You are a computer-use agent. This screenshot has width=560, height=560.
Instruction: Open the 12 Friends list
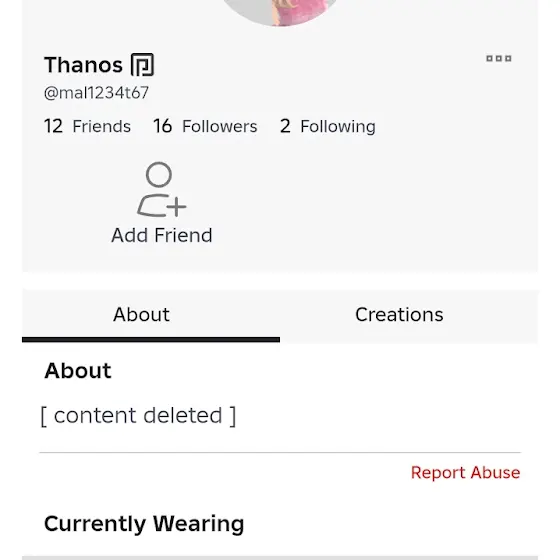87,126
